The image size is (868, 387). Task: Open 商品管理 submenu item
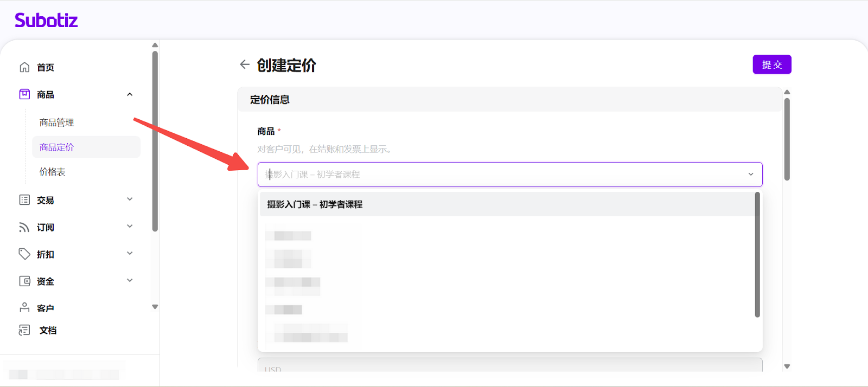[57, 122]
